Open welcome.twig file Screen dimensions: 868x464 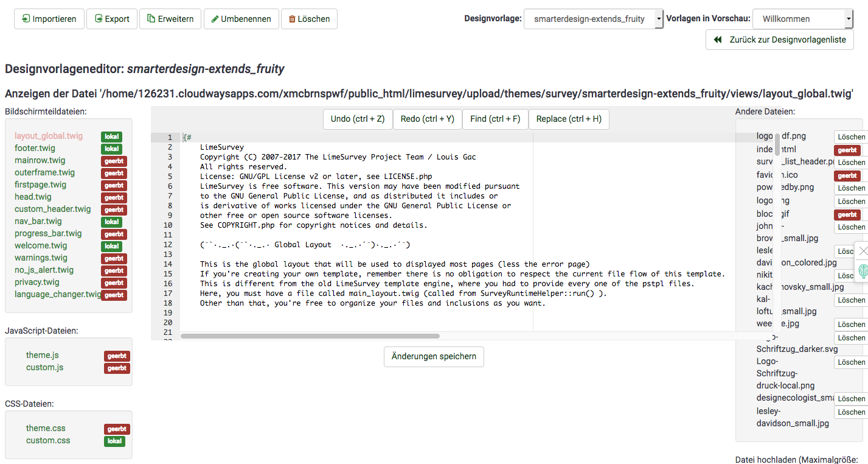click(41, 246)
